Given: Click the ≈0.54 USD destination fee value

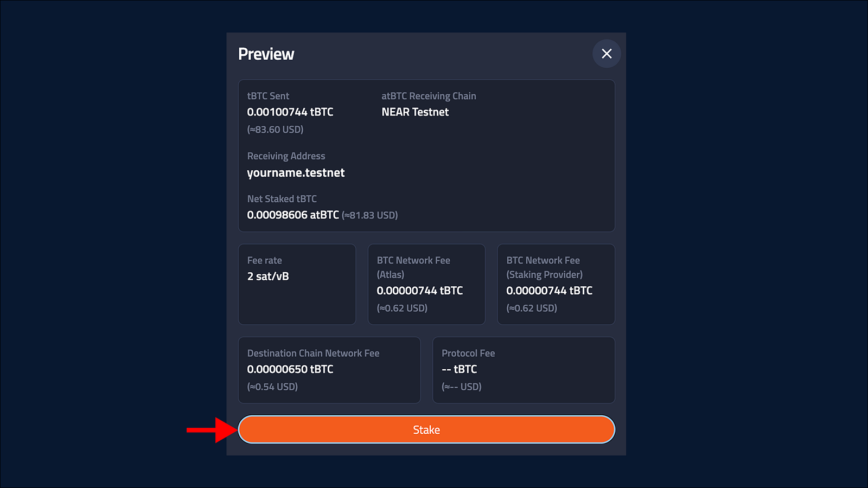Looking at the screenshot, I should [272, 387].
